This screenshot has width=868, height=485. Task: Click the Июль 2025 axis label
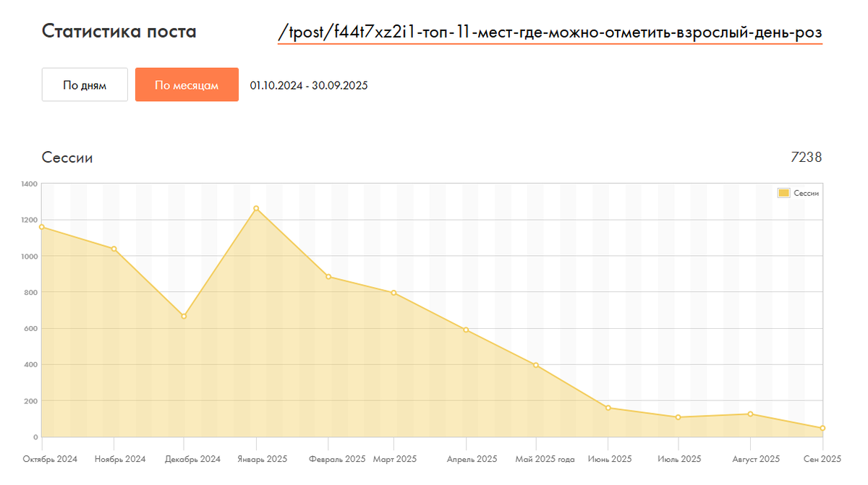coord(679,459)
